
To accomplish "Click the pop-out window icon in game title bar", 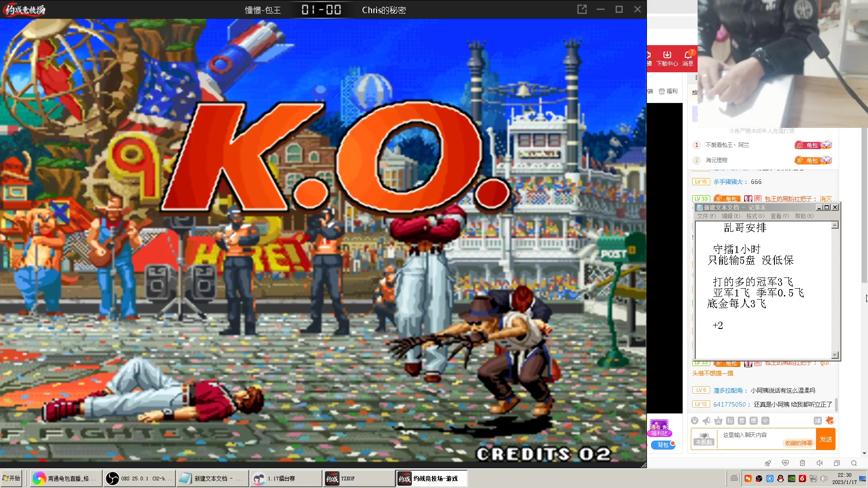I will pyautogui.click(x=582, y=9).
